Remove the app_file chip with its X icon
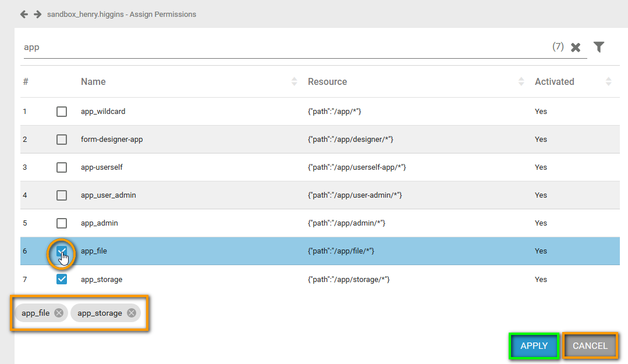Screen dimensions: 628x364 click(x=58, y=312)
